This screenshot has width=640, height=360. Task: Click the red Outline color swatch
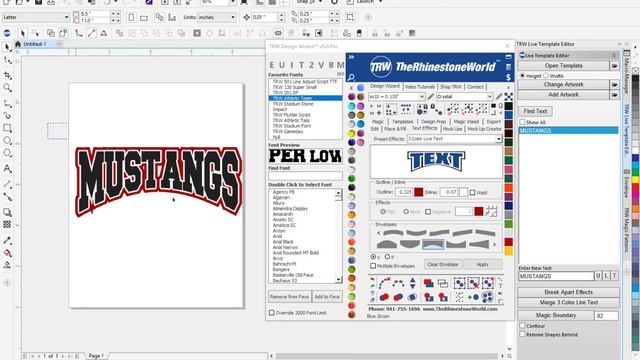[x=418, y=192]
